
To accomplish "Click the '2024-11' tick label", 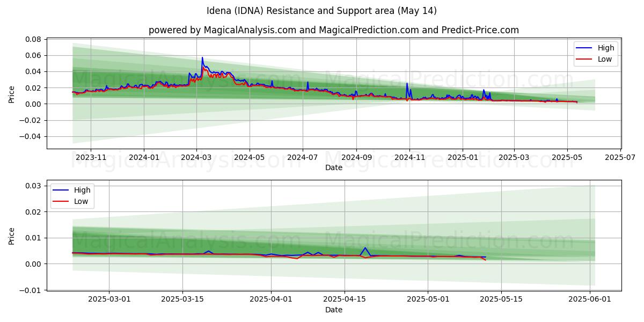I will click(x=409, y=157).
